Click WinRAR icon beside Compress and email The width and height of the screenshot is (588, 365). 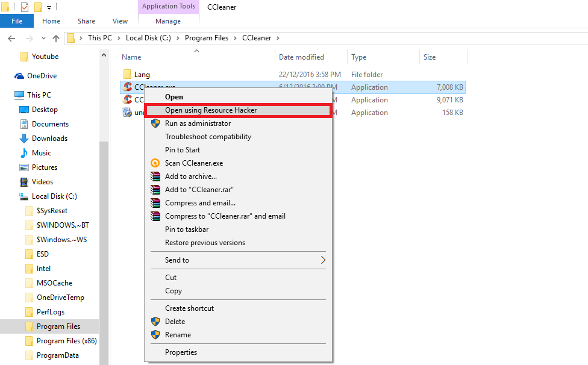coord(155,203)
